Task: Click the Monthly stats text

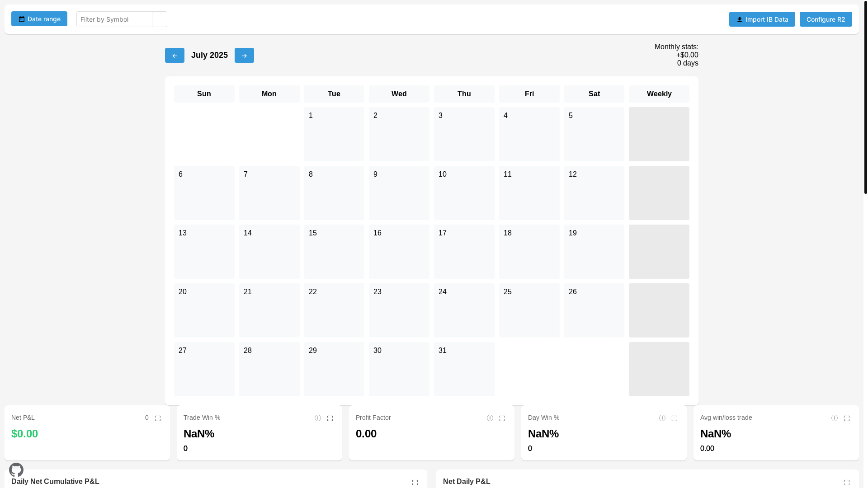Action: (676, 55)
